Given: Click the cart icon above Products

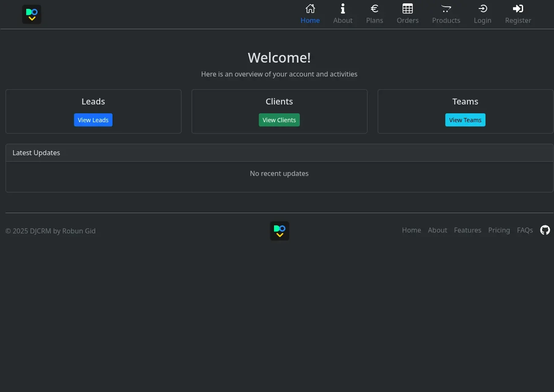Looking at the screenshot, I should (x=446, y=8).
